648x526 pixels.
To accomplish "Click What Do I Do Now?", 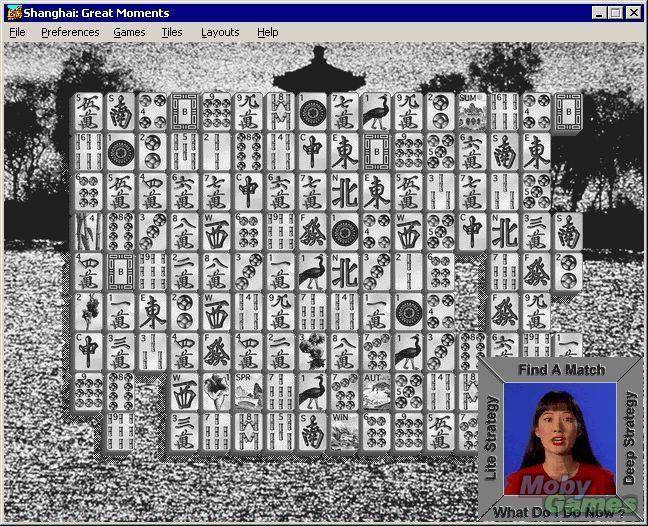I will pyautogui.click(x=559, y=513).
